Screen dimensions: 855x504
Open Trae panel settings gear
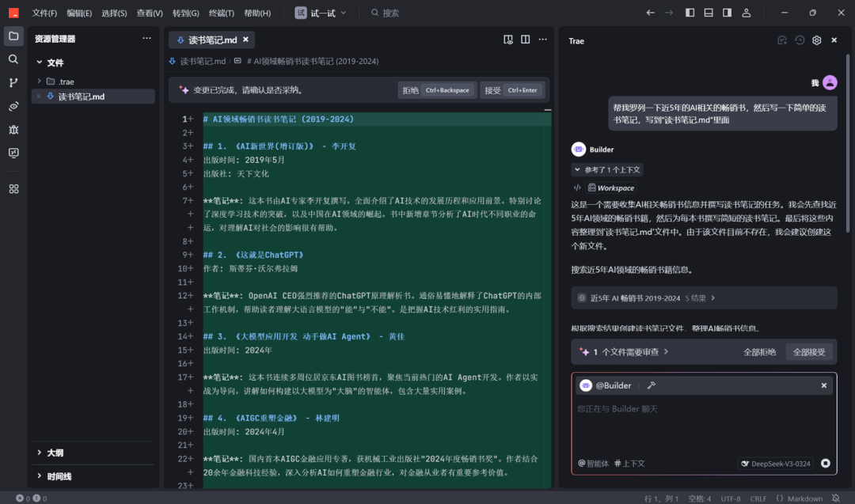click(816, 40)
